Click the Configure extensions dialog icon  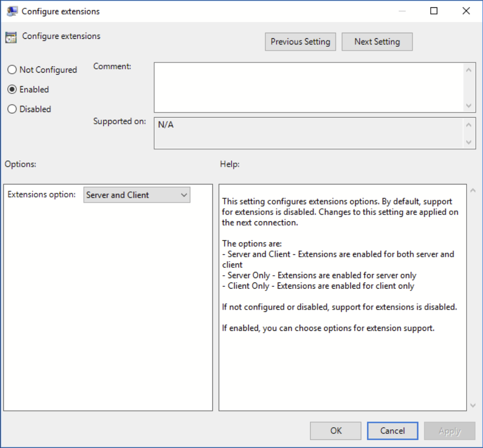(11, 11)
